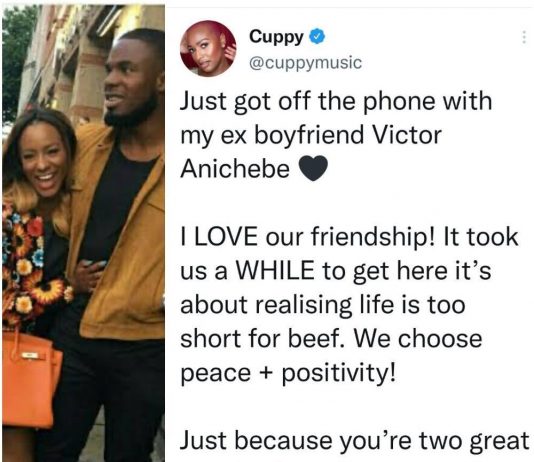
Task: Click the orange handbag in the photo
Action: point(29,380)
